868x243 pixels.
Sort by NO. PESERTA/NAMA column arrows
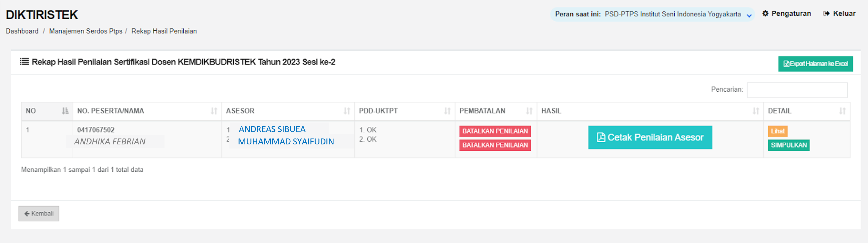click(214, 111)
